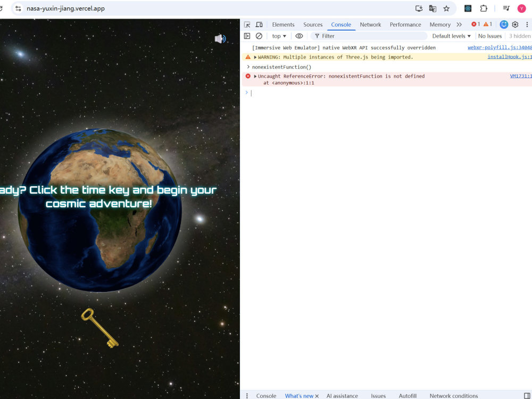Click the nonexistentFunction() command entry

[281, 67]
